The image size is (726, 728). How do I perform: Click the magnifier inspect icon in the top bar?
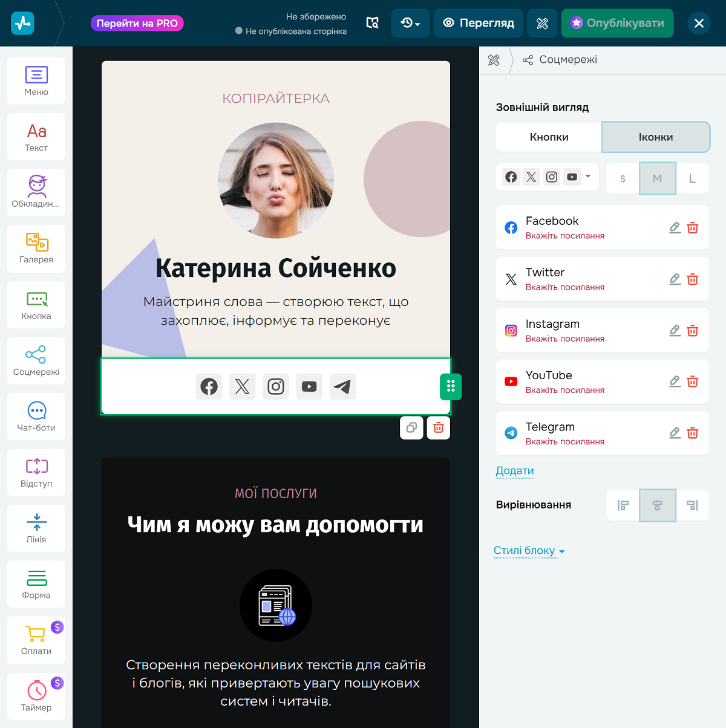tap(372, 22)
